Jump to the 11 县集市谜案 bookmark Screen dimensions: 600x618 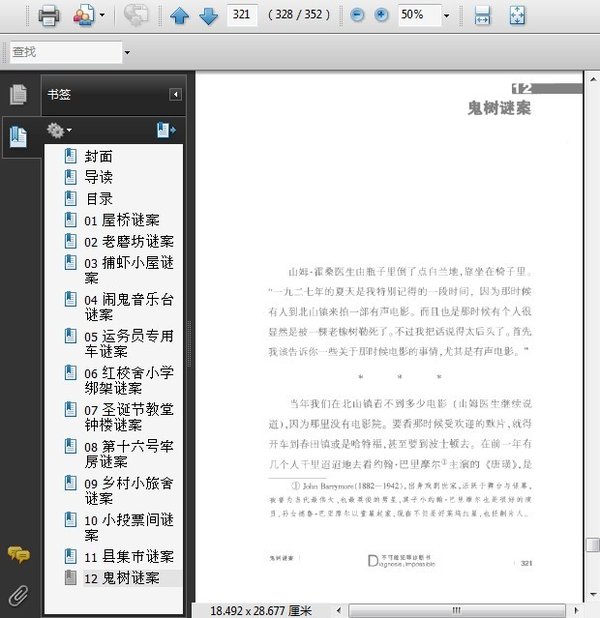(x=129, y=557)
